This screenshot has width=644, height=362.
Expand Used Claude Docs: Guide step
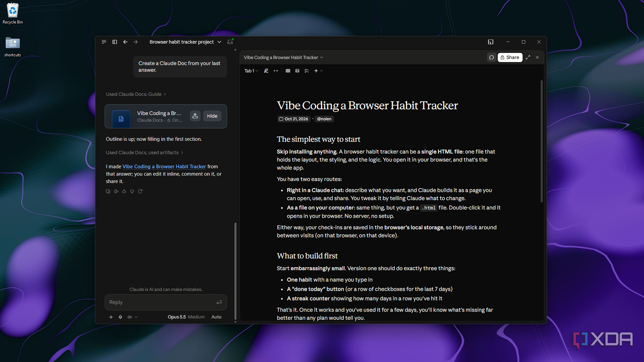136,94
